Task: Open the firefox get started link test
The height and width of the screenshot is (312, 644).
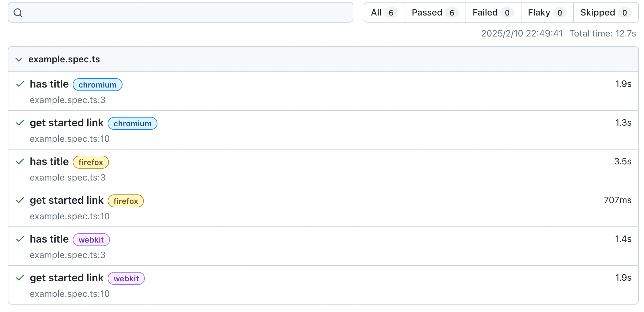Action: coord(67,201)
